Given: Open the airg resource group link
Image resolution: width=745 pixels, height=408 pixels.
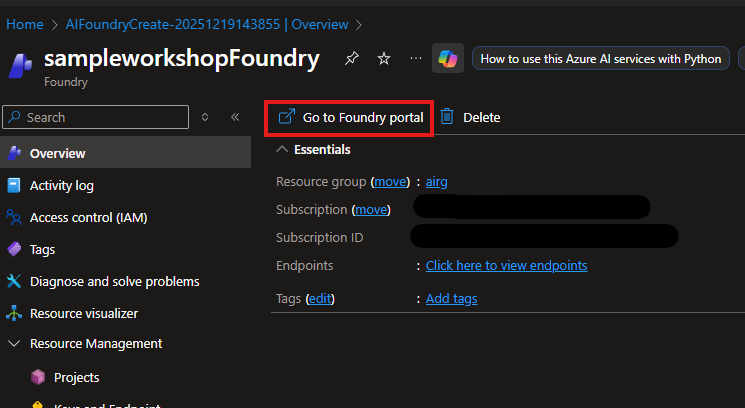Looking at the screenshot, I should pyautogui.click(x=437, y=181).
